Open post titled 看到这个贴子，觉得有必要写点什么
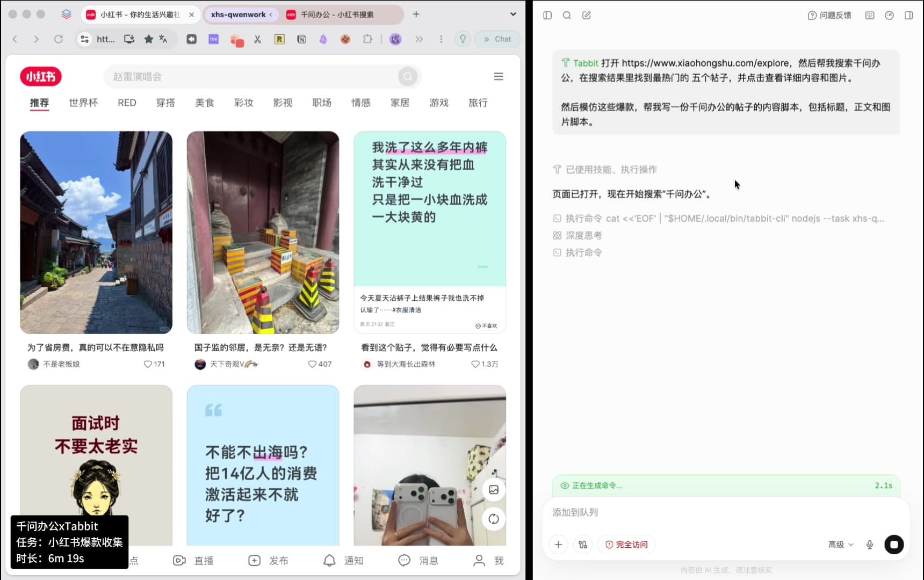 [x=429, y=348]
